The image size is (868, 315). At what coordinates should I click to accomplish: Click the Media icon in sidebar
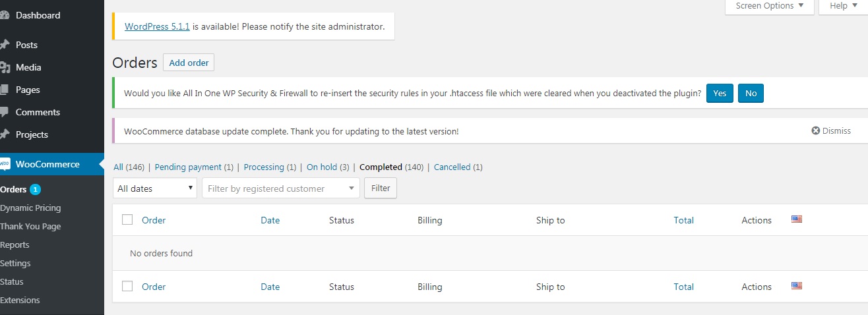point(5,67)
